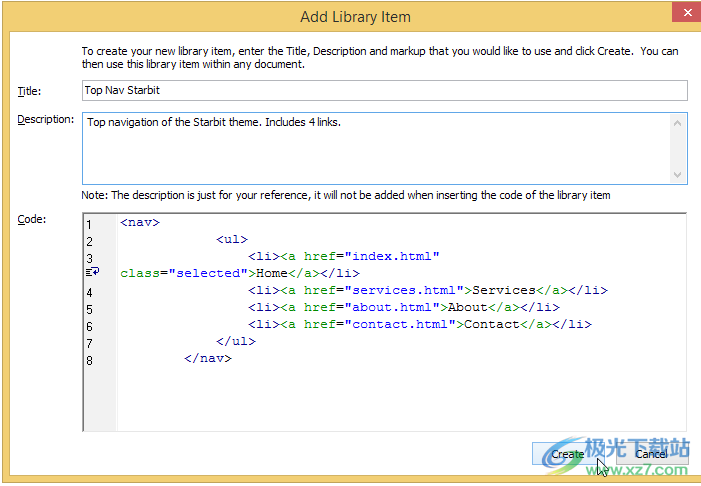Click the Cancel button
The height and width of the screenshot is (486, 701).
(651, 454)
